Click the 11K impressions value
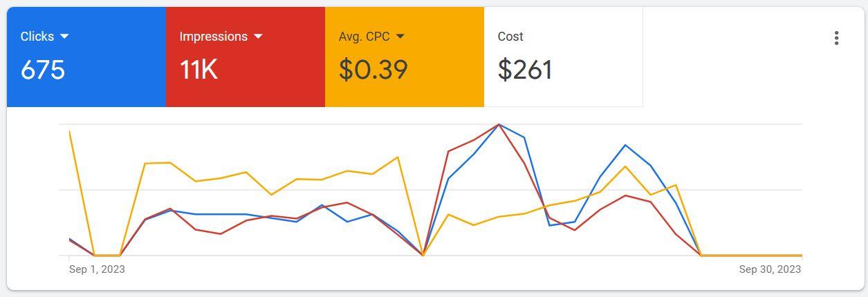Image resolution: width=868 pixels, height=297 pixels. [x=198, y=70]
